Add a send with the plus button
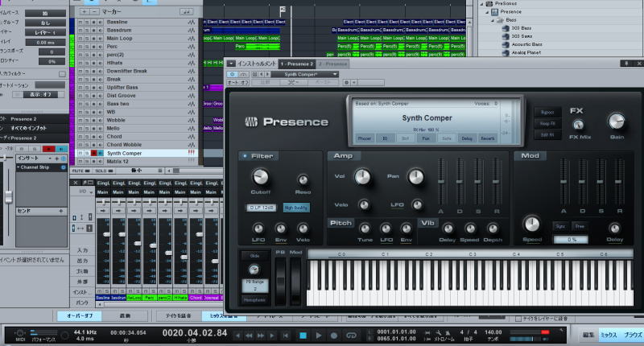The image size is (644, 346). [x=61, y=211]
